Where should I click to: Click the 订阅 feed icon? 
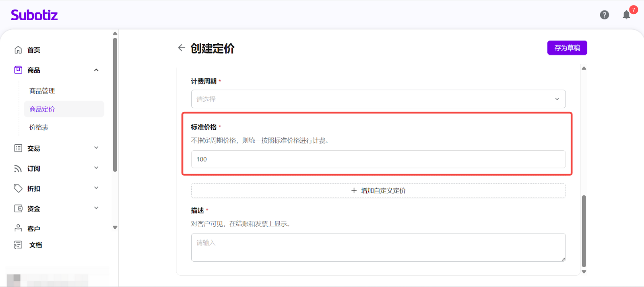[18, 168]
